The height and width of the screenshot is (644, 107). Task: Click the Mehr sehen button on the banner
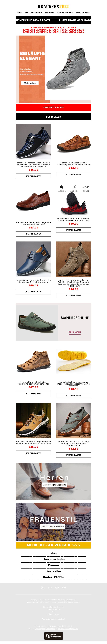[30, 83]
